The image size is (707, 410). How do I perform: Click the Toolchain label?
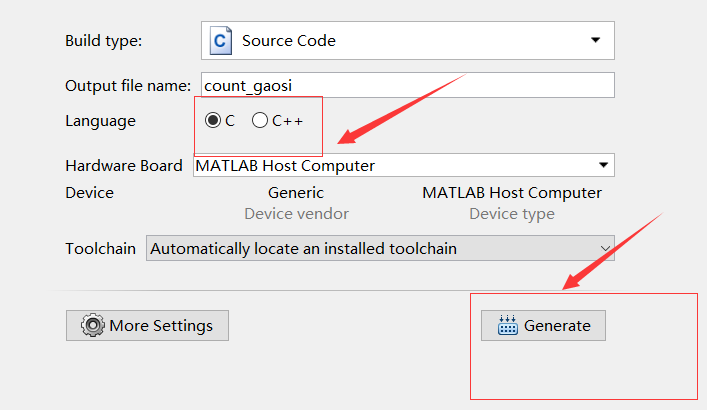[x=100, y=248]
